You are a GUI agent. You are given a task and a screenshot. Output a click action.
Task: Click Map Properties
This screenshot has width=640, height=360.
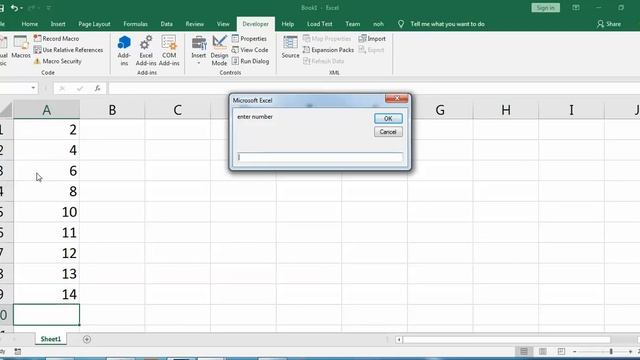coord(327,38)
